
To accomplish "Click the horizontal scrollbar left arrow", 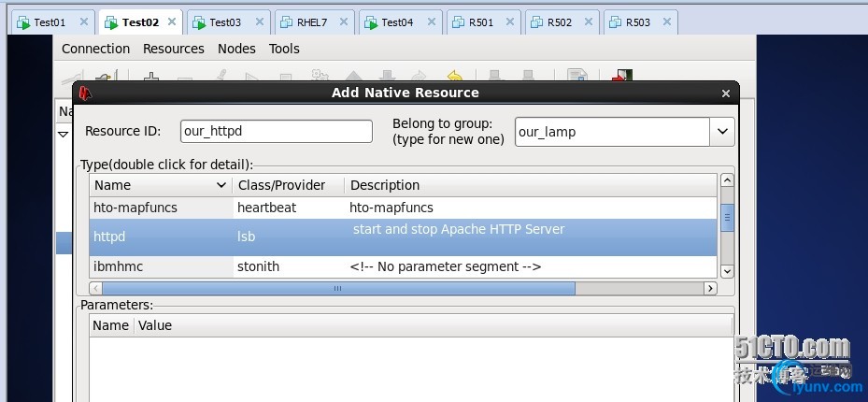I will pos(95,289).
